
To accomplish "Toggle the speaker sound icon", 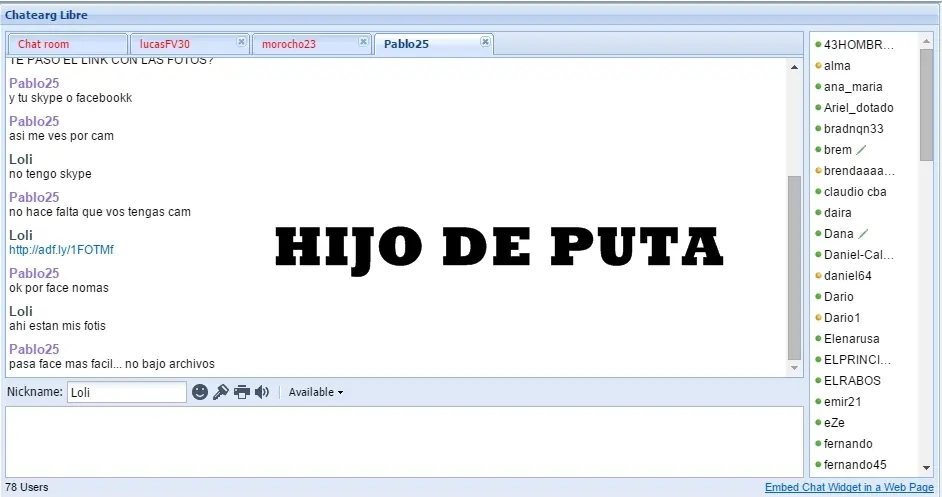I will (x=262, y=392).
